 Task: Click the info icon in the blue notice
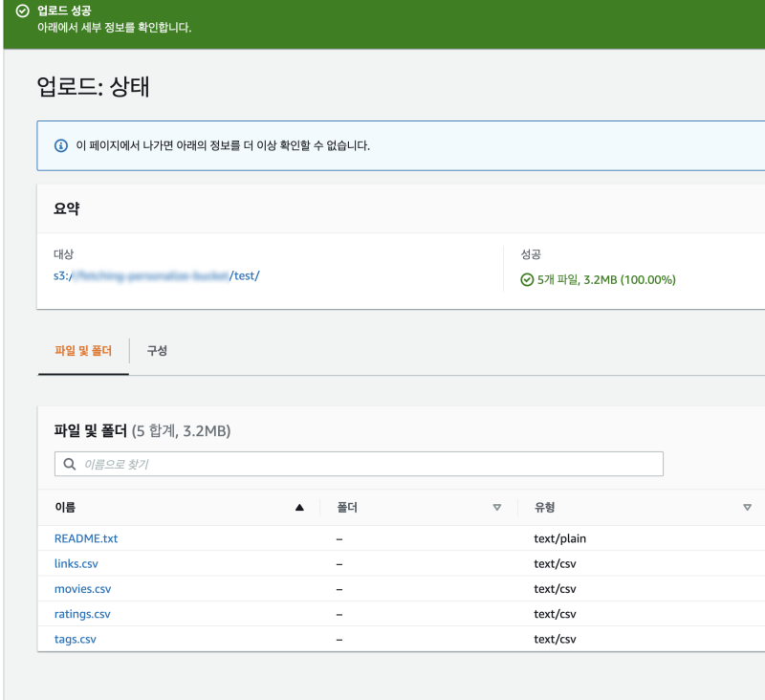[x=60, y=146]
